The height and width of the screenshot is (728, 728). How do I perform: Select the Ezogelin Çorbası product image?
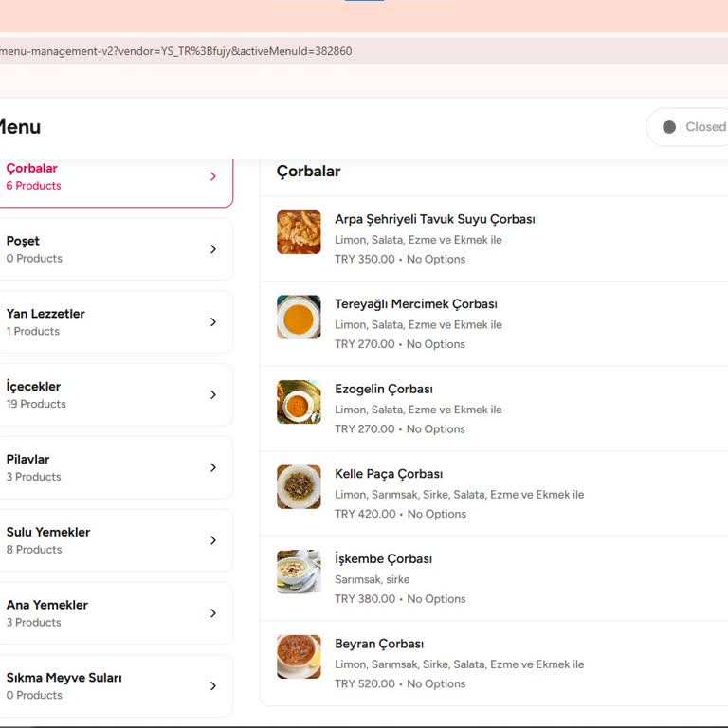tap(299, 402)
